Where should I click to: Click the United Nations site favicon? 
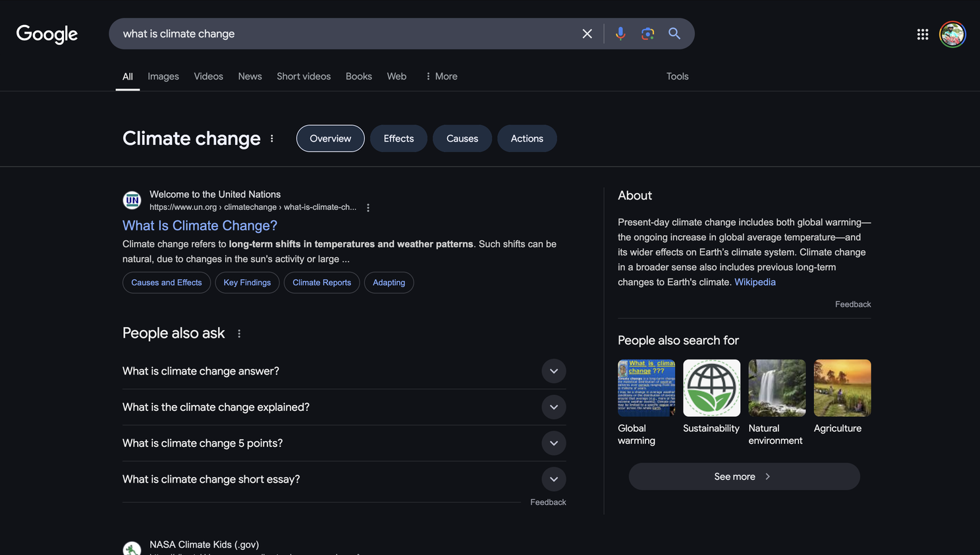click(x=132, y=200)
